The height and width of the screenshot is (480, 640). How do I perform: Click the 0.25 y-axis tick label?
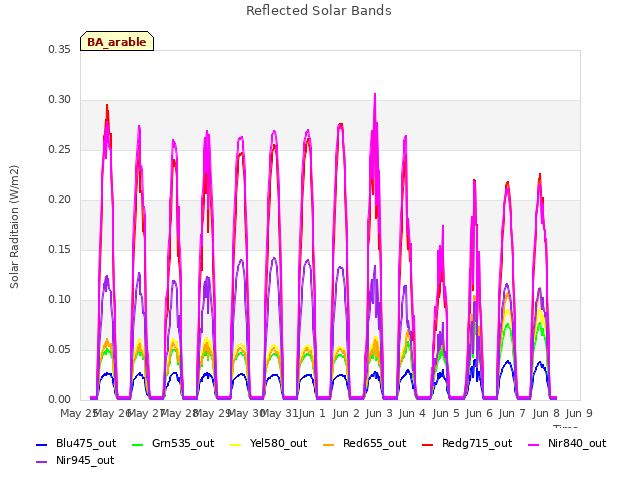(x=60, y=149)
